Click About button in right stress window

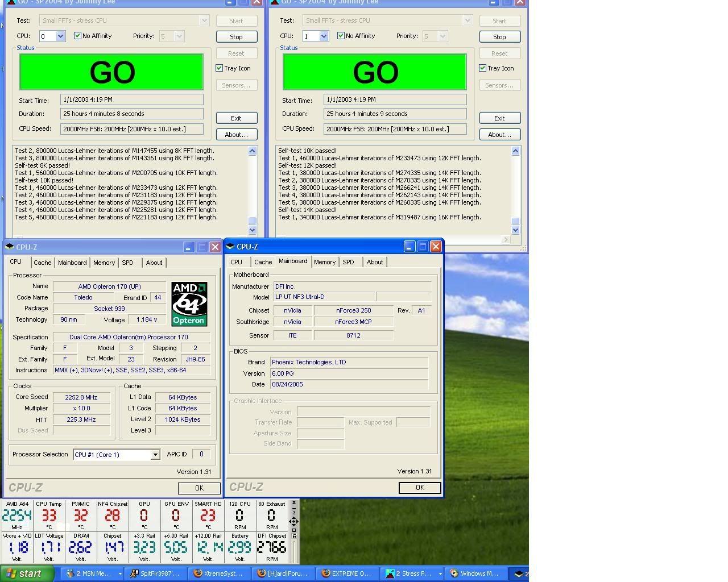coord(499,135)
